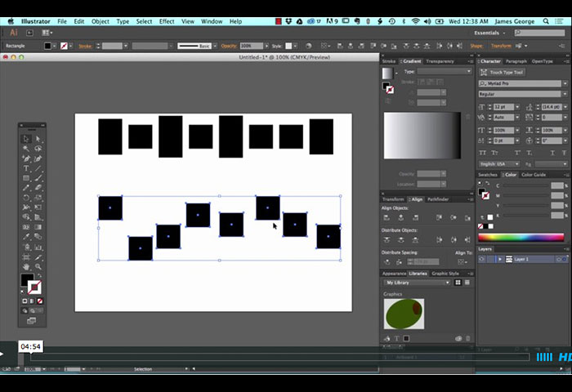Select the Zoom tool
Image resolution: width=572 pixels, height=392 pixels.
(x=38, y=267)
